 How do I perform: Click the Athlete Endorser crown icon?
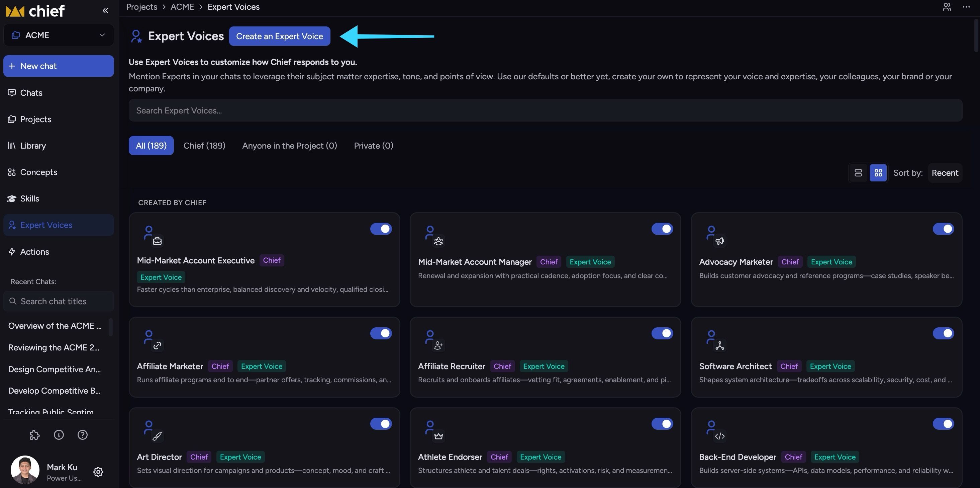click(x=438, y=436)
